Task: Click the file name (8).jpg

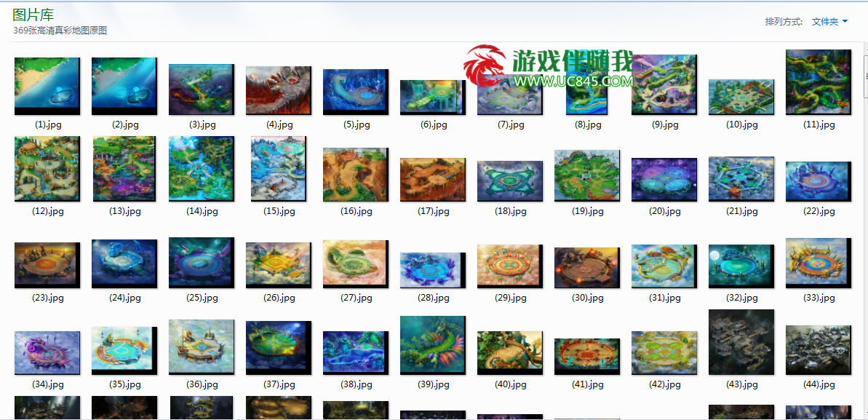Action: pos(587,125)
